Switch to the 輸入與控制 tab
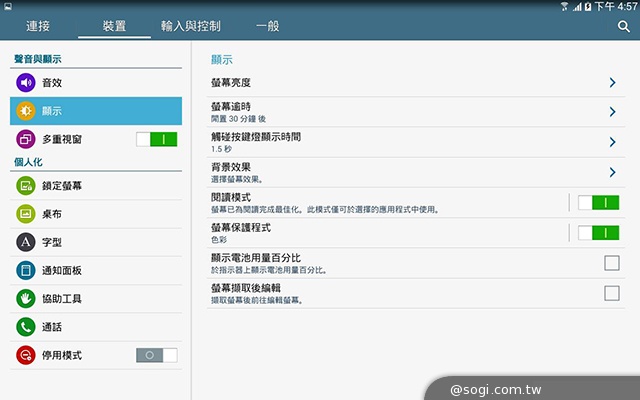The image size is (640, 400). 191,26
